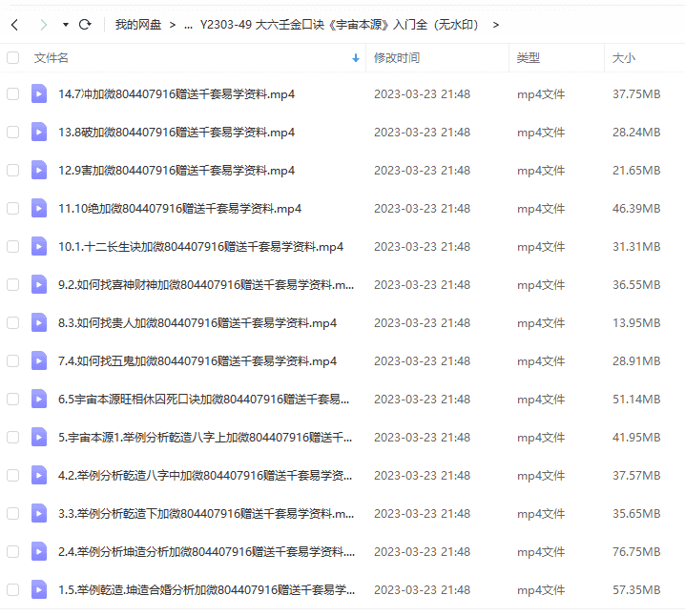685x616 pixels.
Task: Sort by 大小 column header
Action: (624, 58)
